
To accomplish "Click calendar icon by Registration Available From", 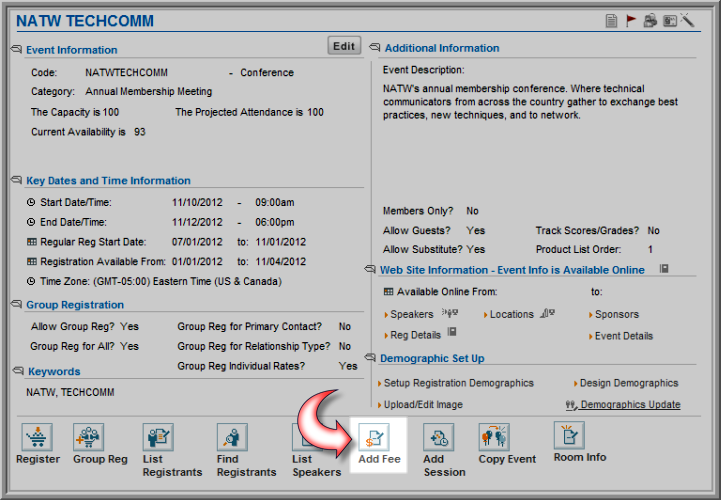I will coord(31,262).
